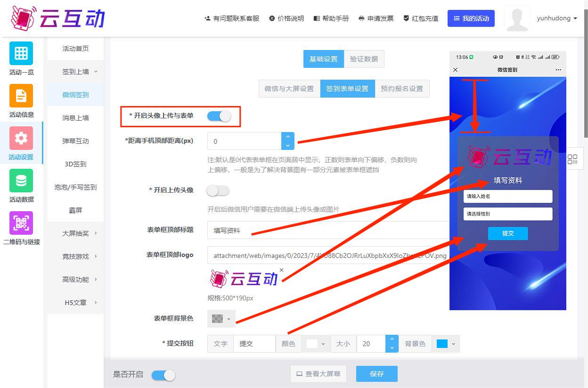Screen dimensions: 588x388
Task: Click 申请发票 in the header
Action: coord(376,18)
